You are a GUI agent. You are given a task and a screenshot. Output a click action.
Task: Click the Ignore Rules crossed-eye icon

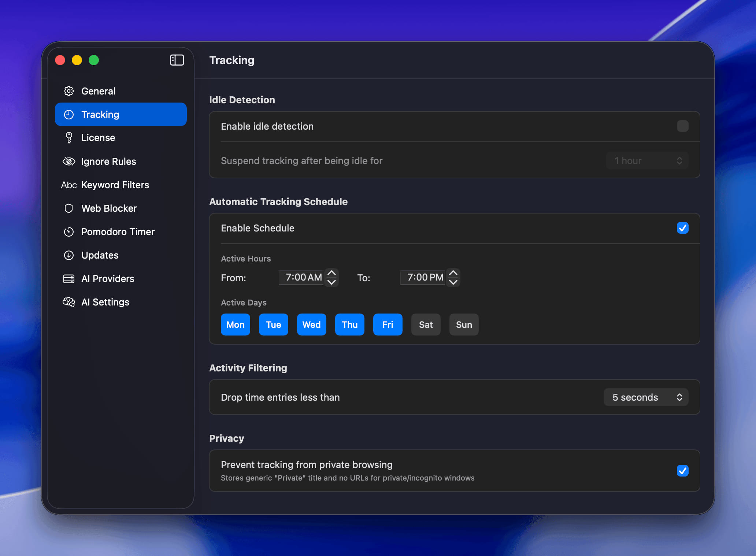tap(69, 162)
